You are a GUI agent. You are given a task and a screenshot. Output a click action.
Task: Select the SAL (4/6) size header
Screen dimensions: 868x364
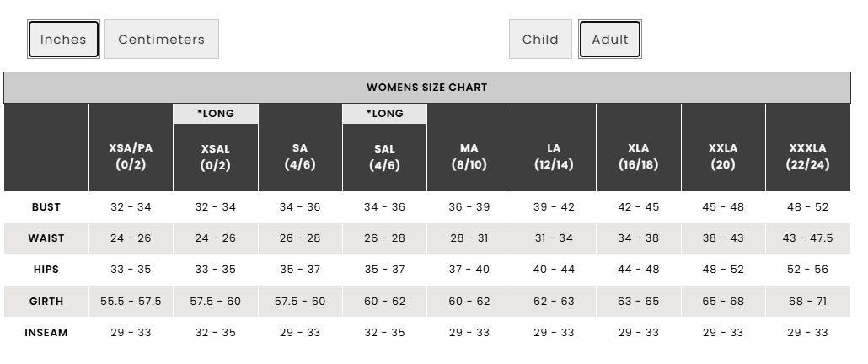click(x=384, y=157)
